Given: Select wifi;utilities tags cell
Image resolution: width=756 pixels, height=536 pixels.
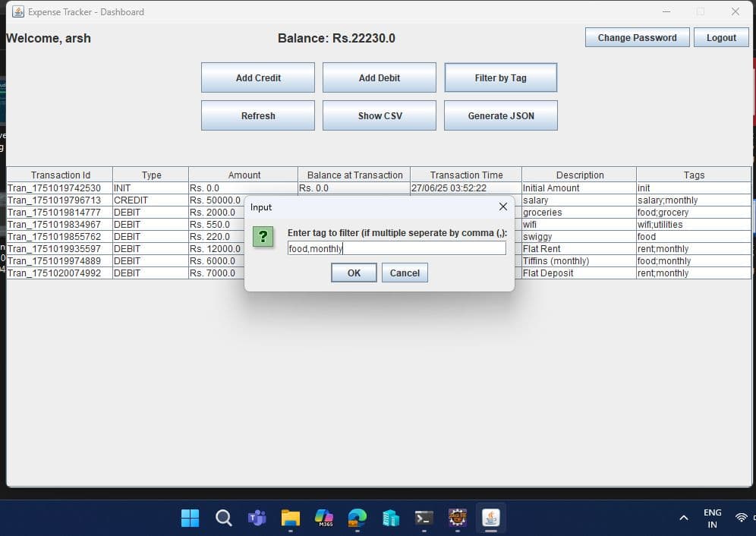Looking at the screenshot, I should [x=694, y=224].
